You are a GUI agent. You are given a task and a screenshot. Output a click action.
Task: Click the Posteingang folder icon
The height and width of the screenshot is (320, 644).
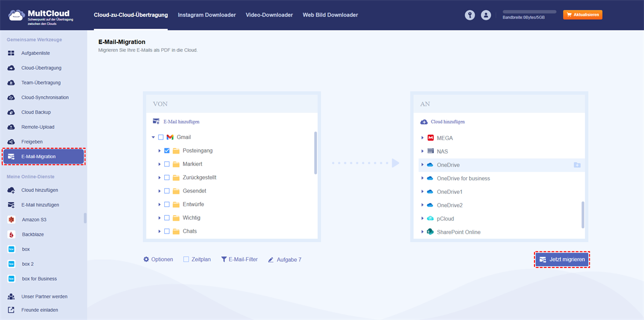click(175, 151)
